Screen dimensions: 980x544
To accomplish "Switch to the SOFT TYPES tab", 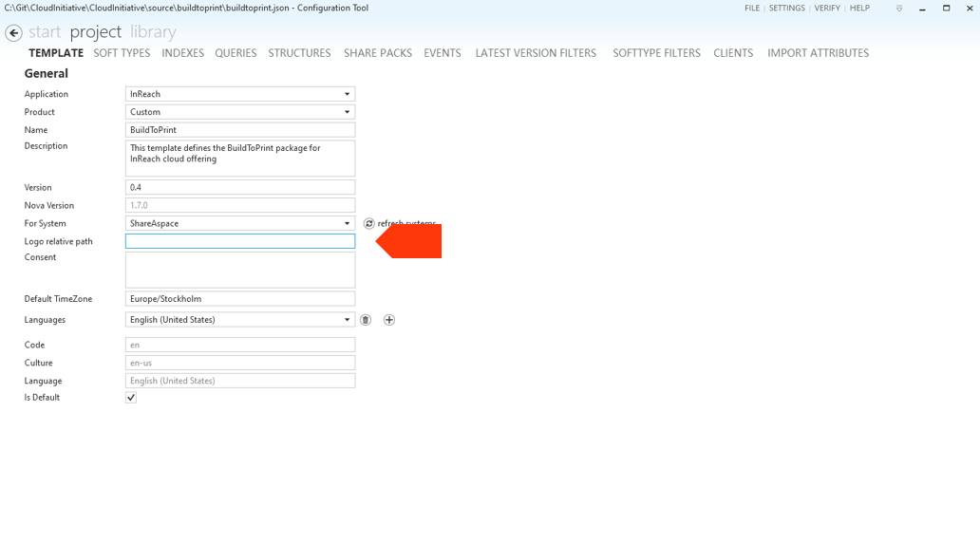I will tap(122, 53).
